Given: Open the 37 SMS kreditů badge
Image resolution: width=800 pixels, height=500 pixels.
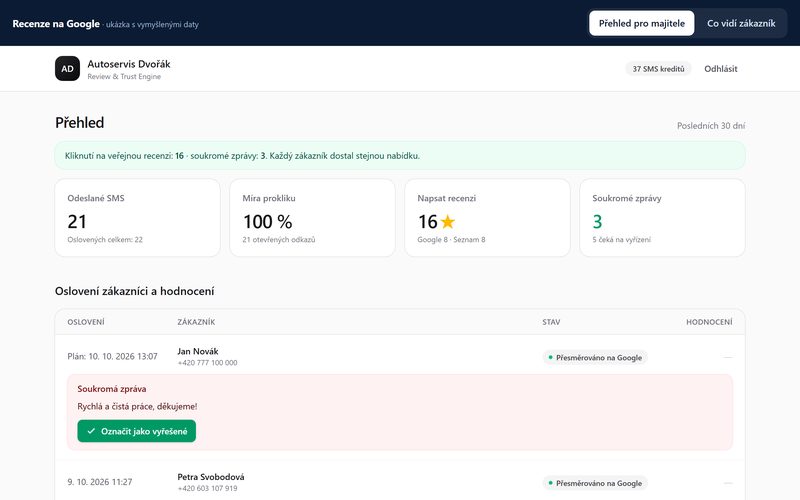Looking at the screenshot, I should 658,69.
